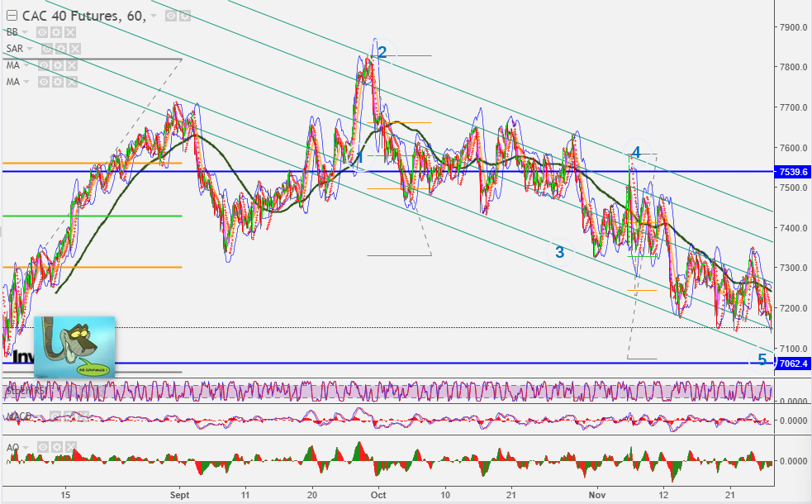
Task: Click the MACD indicator label
Action: tap(19, 416)
